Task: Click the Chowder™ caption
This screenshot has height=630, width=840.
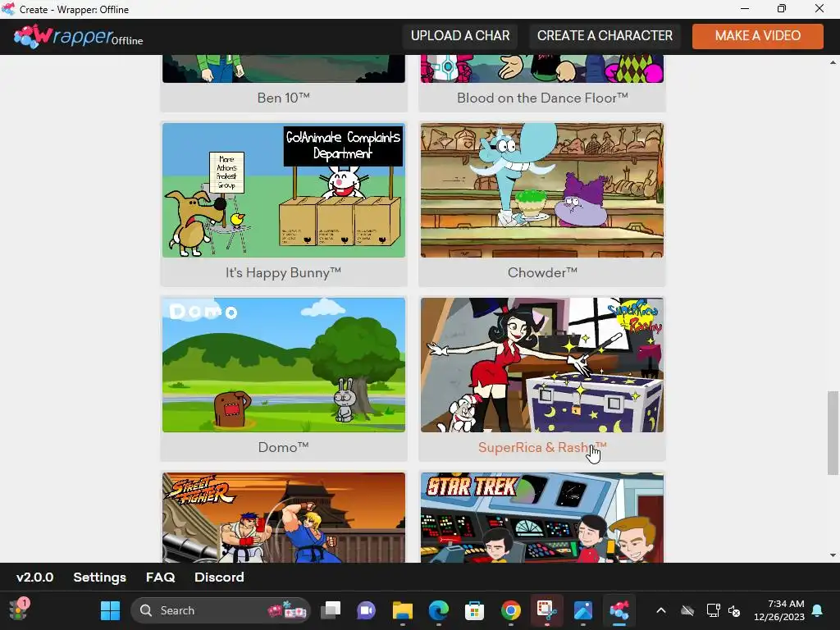Action: (542, 272)
